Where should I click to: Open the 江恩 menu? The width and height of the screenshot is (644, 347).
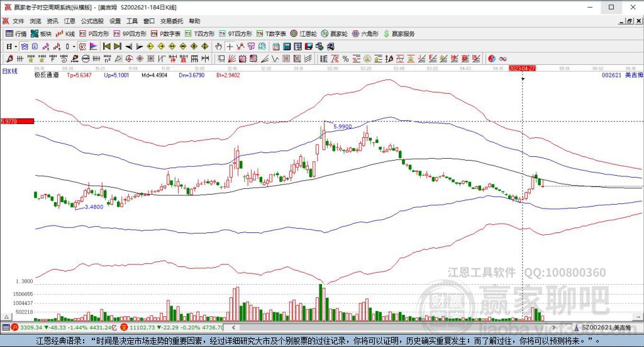[69, 21]
